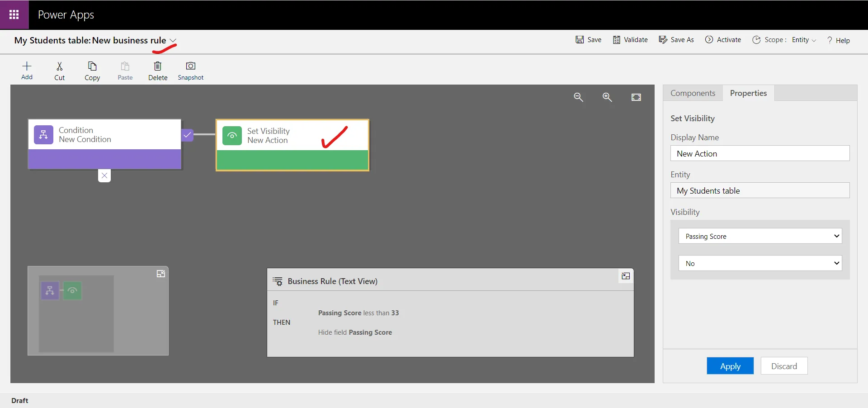Click the Apply button
The height and width of the screenshot is (408, 868).
pyautogui.click(x=730, y=366)
